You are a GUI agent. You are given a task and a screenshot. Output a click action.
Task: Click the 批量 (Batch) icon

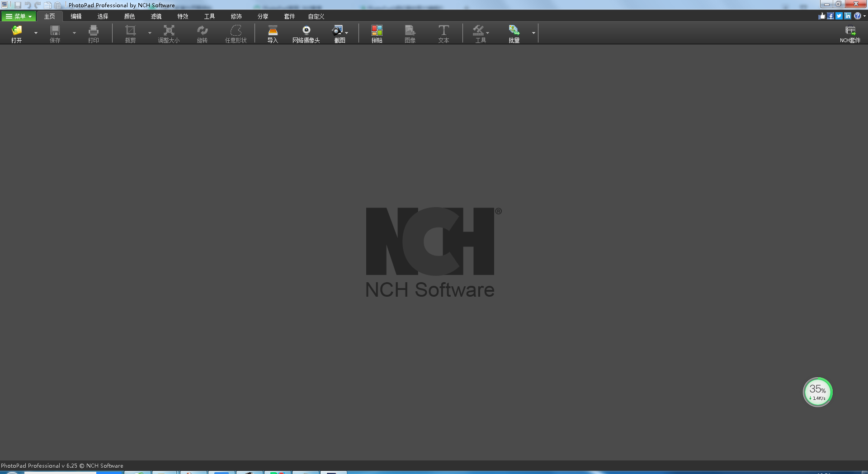click(514, 31)
